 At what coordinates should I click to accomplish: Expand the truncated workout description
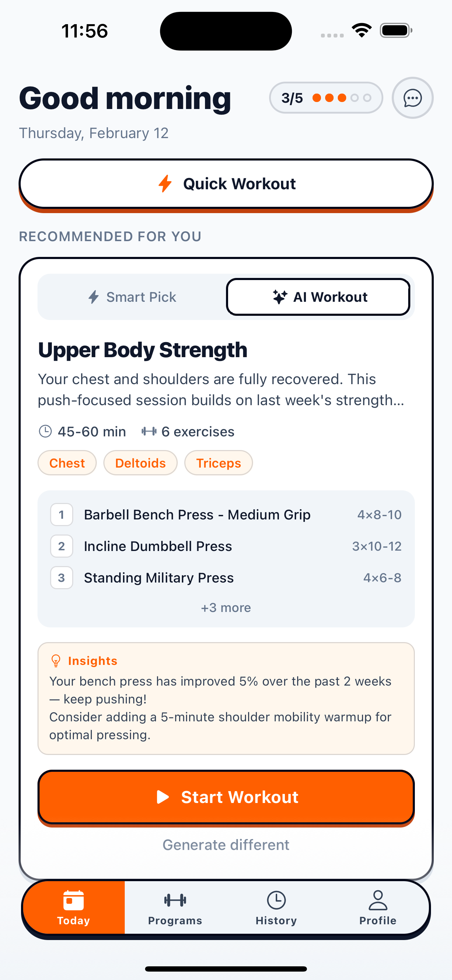(221, 389)
